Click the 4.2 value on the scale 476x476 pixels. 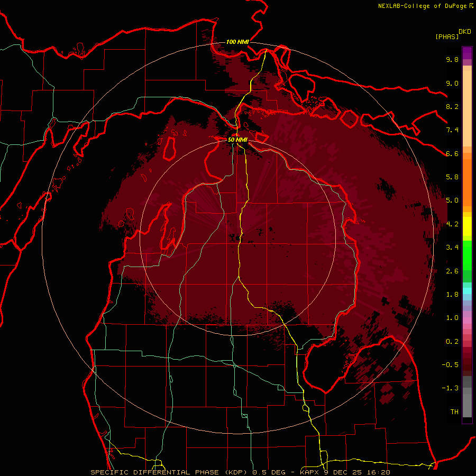coord(452,224)
